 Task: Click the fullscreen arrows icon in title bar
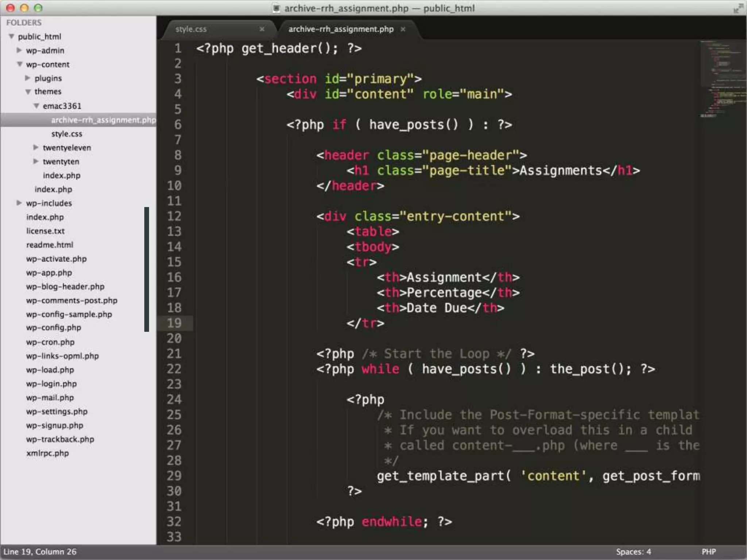pyautogui.click(x=738, y=8)
